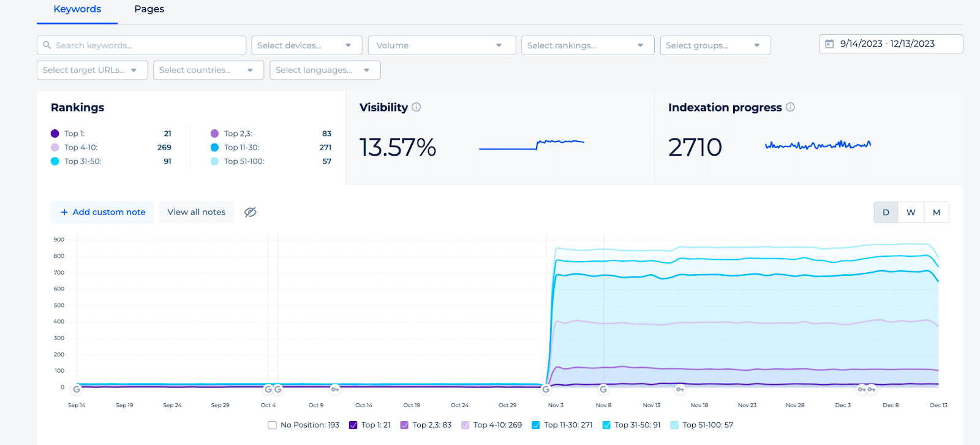Click the pale blue Top 51-100 color dot
Image resolution: width=980 pixels, height=445 pixels.
click(x=214, y=161)
